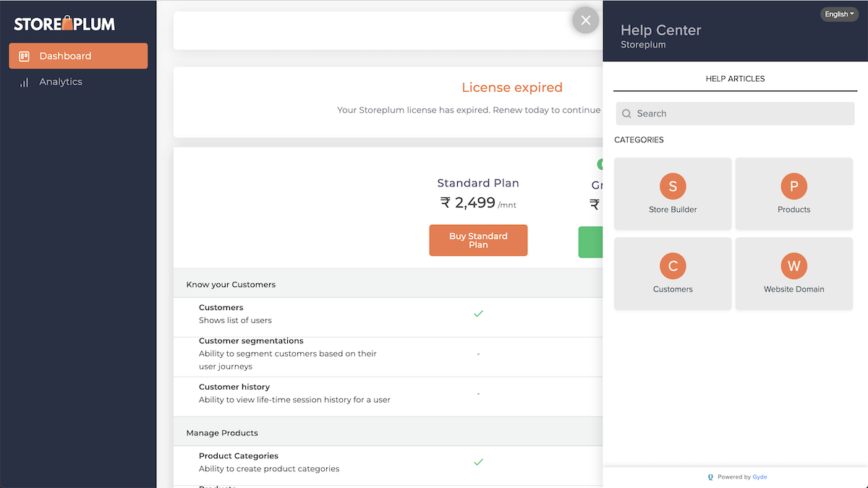868x488 pixels.
Task: Open the English language dropdown
Action: coord(839,14)
